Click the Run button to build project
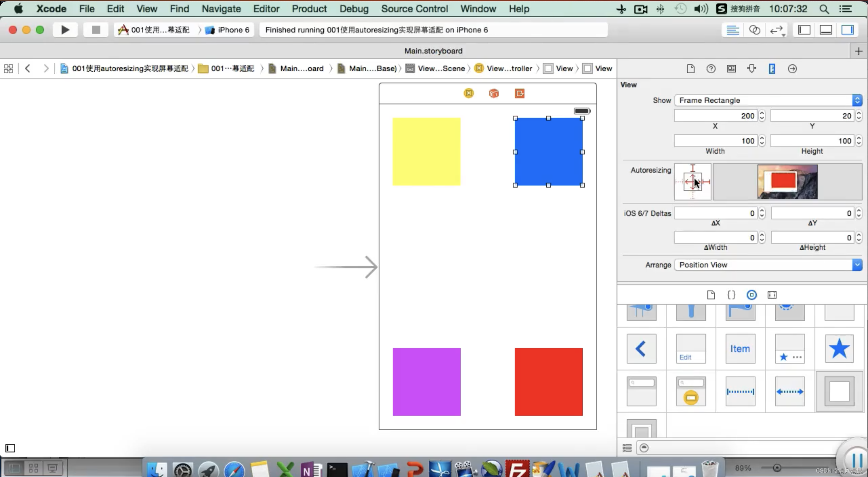 pos(64,30)
